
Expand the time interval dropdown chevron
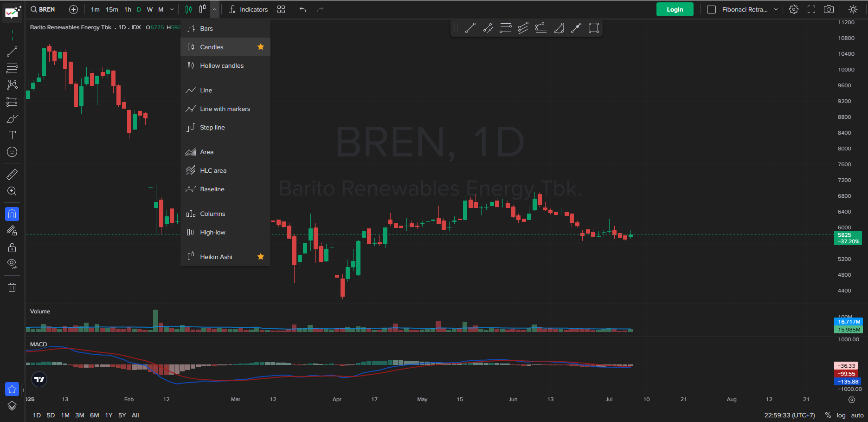(172, 9)
